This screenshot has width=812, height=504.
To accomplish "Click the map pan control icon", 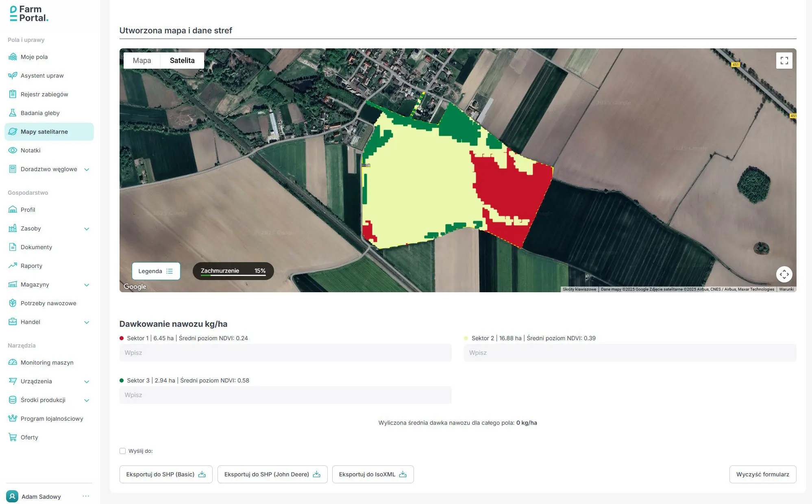I will 784,274.
